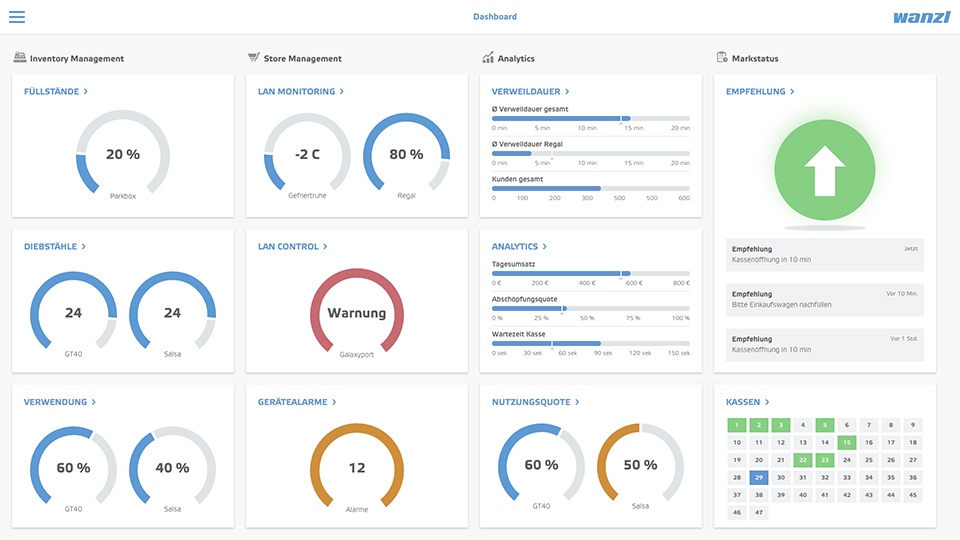Open the Diebstähle panel
This screenshot has height=540, width=960.
coord(54,246)
